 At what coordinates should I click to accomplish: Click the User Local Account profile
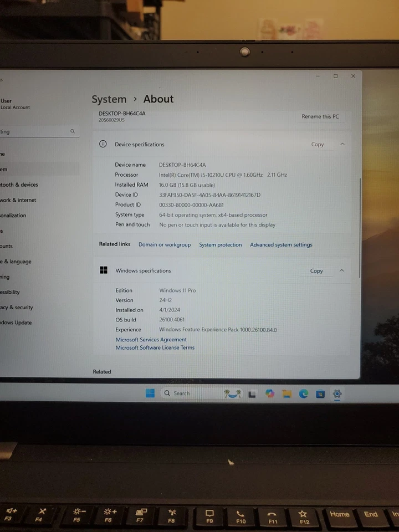coord(16,104)
